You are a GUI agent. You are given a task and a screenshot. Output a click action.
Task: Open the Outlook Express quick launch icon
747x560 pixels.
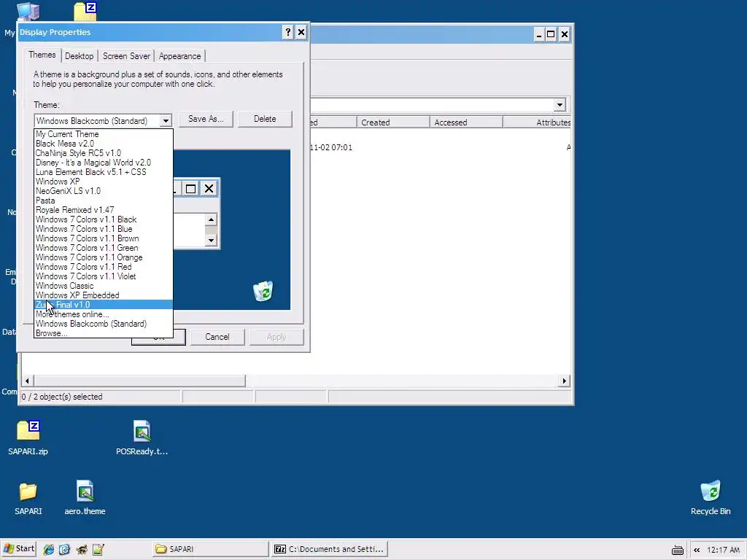pyautogui.click(x=64, y=549)
